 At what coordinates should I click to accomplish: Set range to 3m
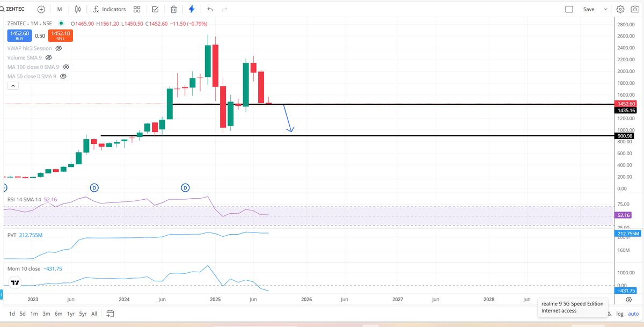[x=46, y=314]
